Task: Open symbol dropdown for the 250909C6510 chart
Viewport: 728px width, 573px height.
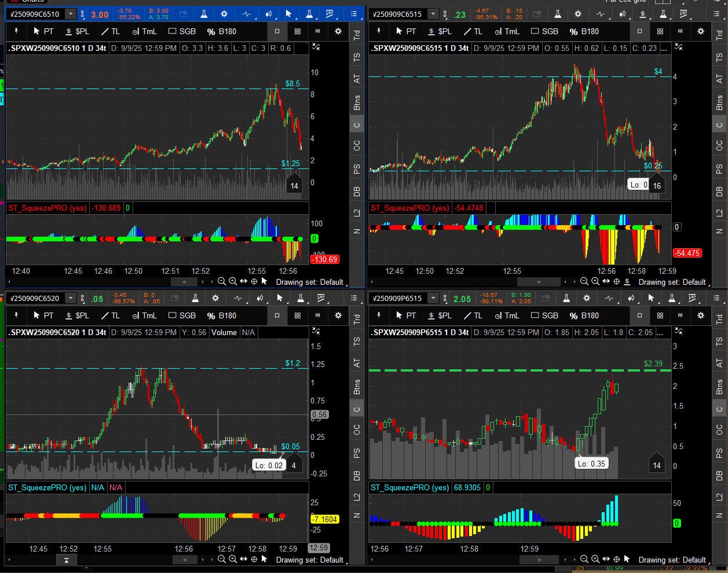Action: [x=71, y=14]
